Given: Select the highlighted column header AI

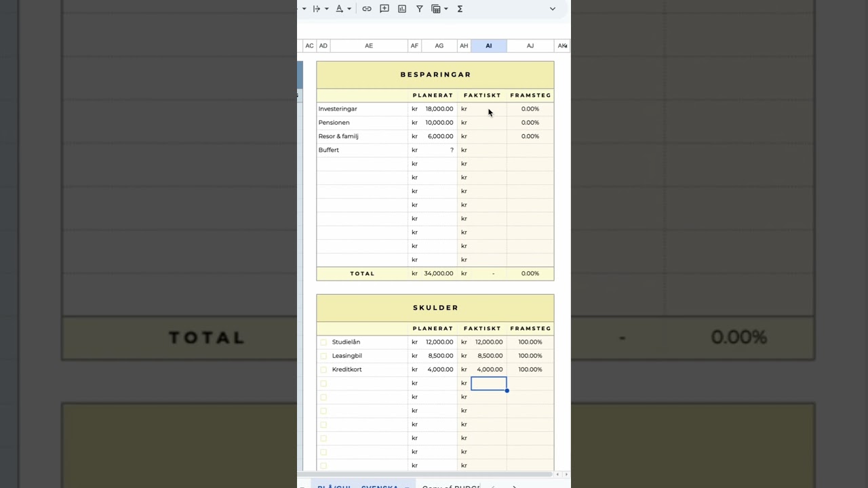Looking at the screenshot, I should click(x=488, y=46).
